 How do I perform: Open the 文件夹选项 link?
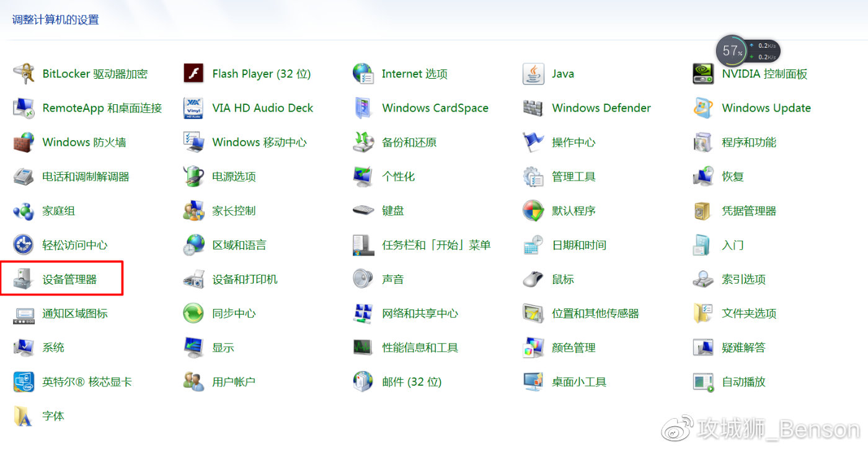pyautogui.click(x=749, y=313)
